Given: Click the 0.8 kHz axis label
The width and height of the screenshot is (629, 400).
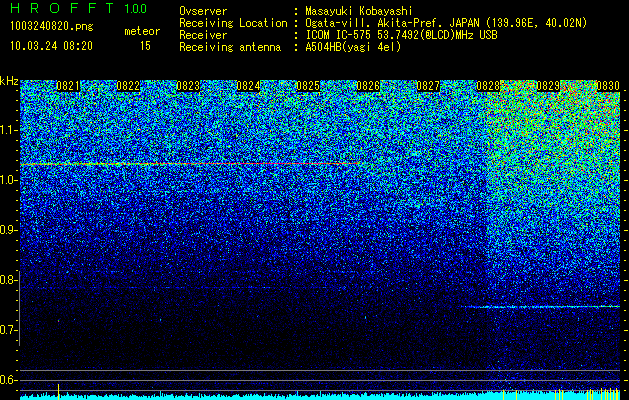Looking at the screenshot, I should click(7, 280).
